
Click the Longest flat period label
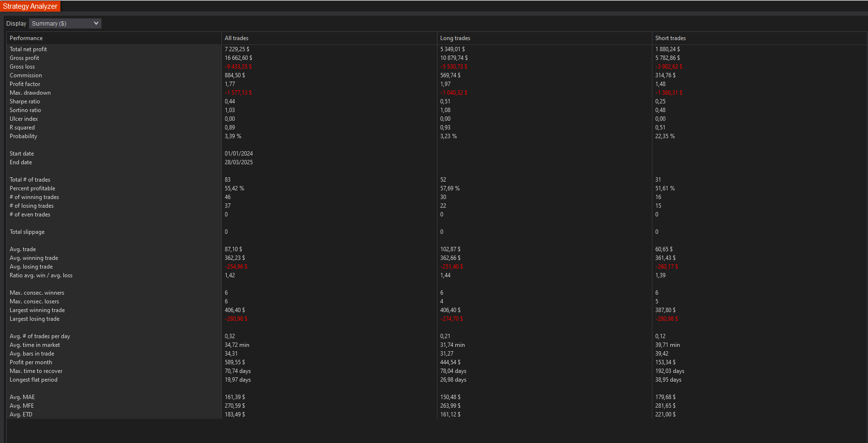tap(33, 380)
